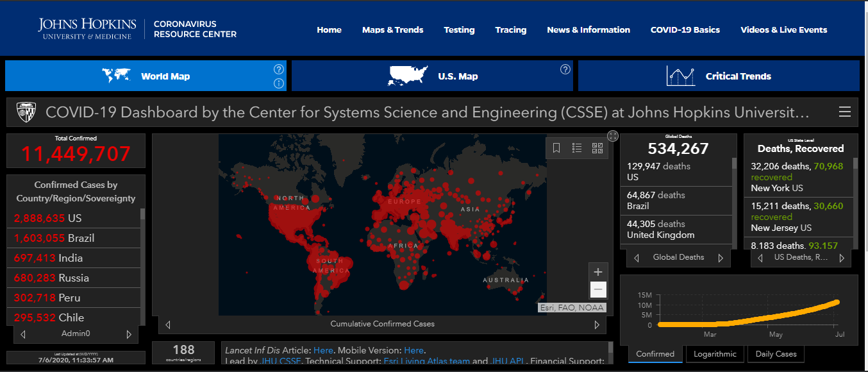Click right arrow beside US Deaths, R…

coord(842,258)
